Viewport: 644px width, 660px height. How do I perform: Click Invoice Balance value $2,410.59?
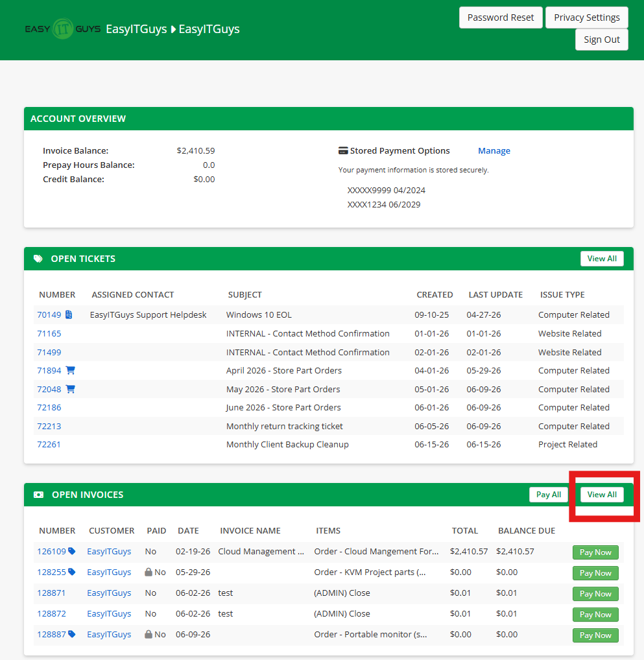195,150
